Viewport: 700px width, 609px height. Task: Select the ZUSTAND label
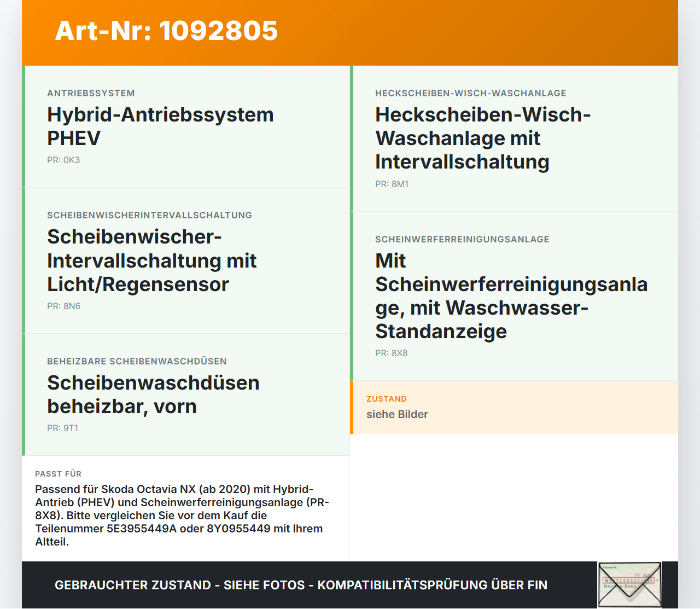(x=387, y=399)
